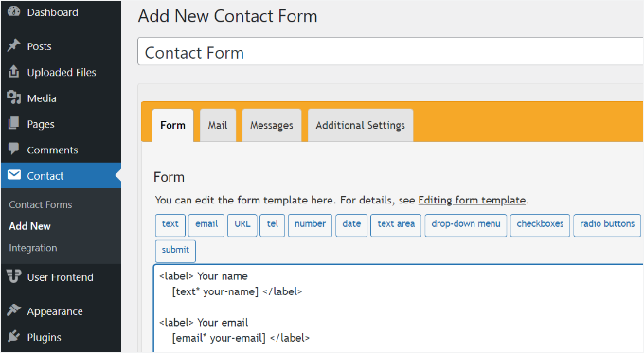Insert a submit button tag

point(175,251)
